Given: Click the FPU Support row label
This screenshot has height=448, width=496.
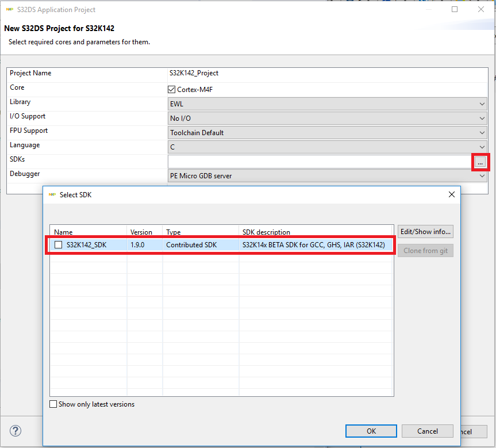Looking at the screenshot, I should coord(29,131).
